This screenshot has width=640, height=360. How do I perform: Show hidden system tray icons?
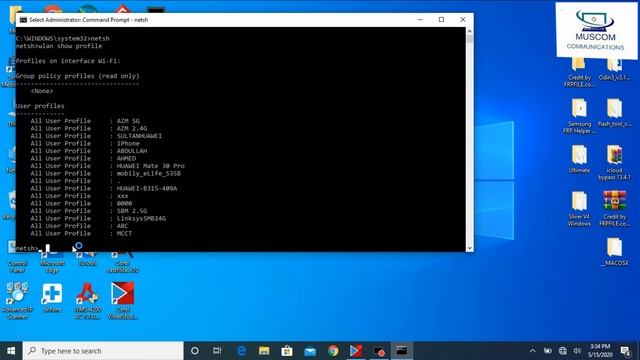[x=533, y=351]
